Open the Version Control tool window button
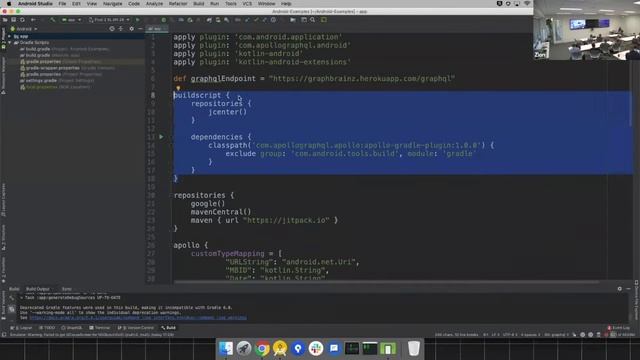 click(x=136, y=328)
